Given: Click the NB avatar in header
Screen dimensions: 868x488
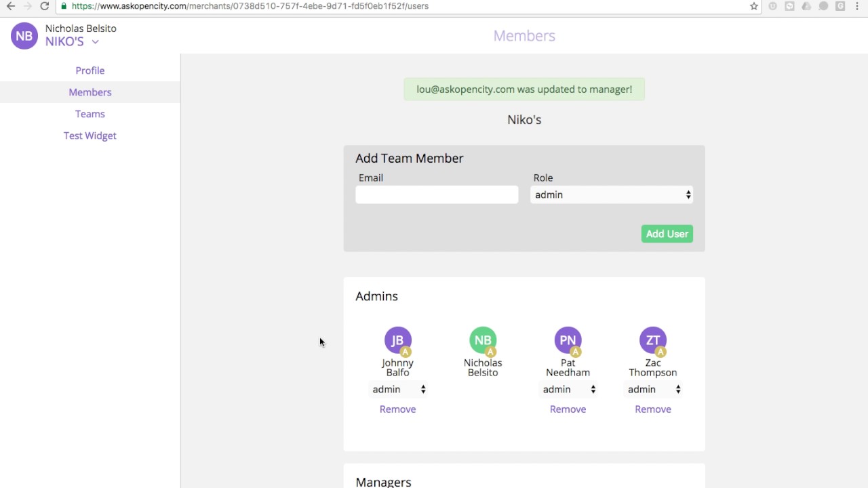Looking at the screenshot, I should pyautogui.click(x=24, y=36).
